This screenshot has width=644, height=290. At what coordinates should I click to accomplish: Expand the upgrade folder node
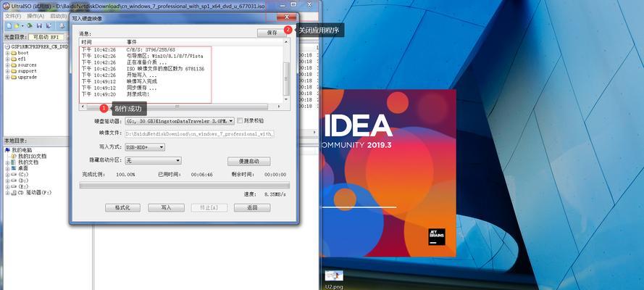[x=7, y=78]
